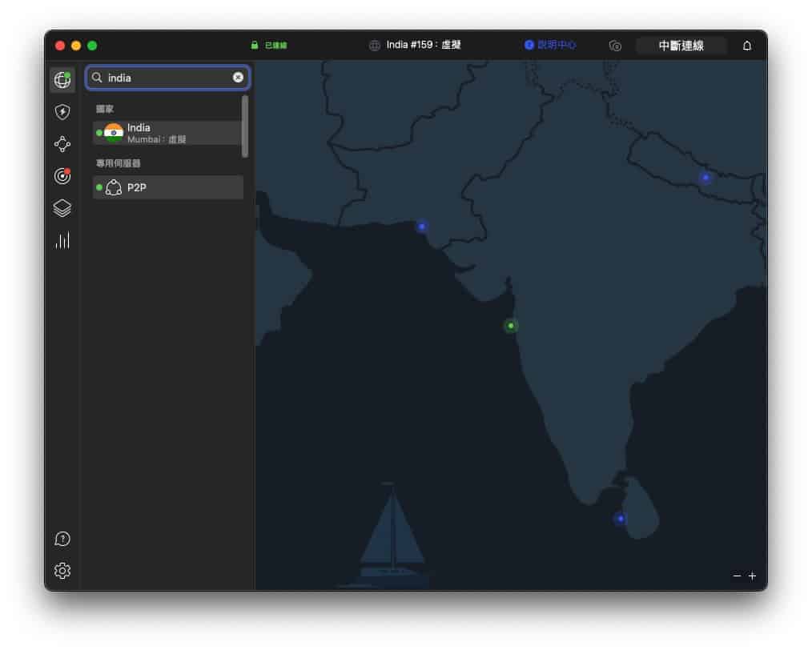This screenshot has width=812, height=650.
Task: Click the notification bell icon
Action: tap(746, 46)
